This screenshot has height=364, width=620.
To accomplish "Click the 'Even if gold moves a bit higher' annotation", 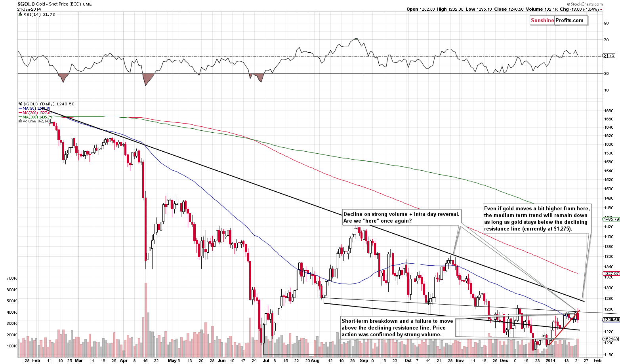I will click(537, 218).
